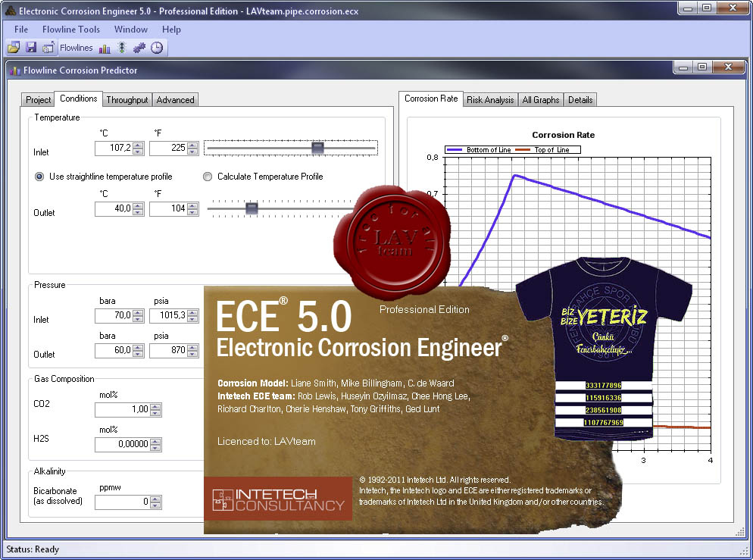
Task: Click the Intetech Consultancy logo on splash
Action: pos(278,499)
